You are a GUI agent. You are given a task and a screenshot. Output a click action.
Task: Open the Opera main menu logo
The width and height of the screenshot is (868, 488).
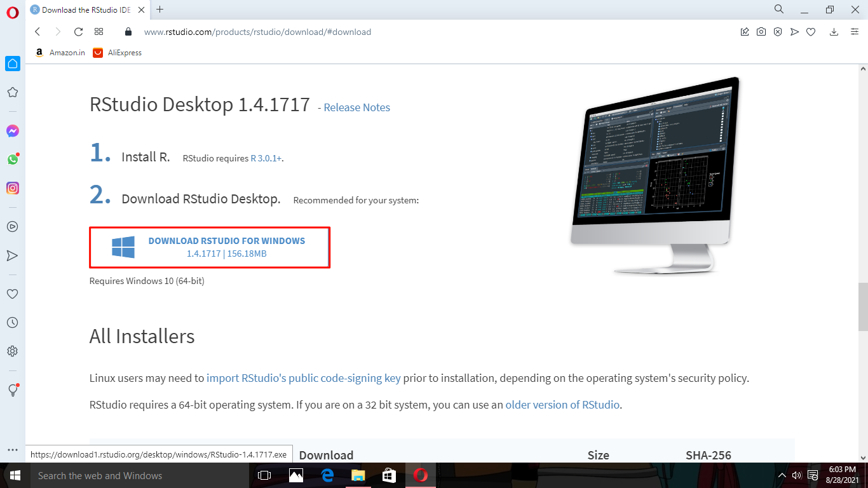pos(13,13)
